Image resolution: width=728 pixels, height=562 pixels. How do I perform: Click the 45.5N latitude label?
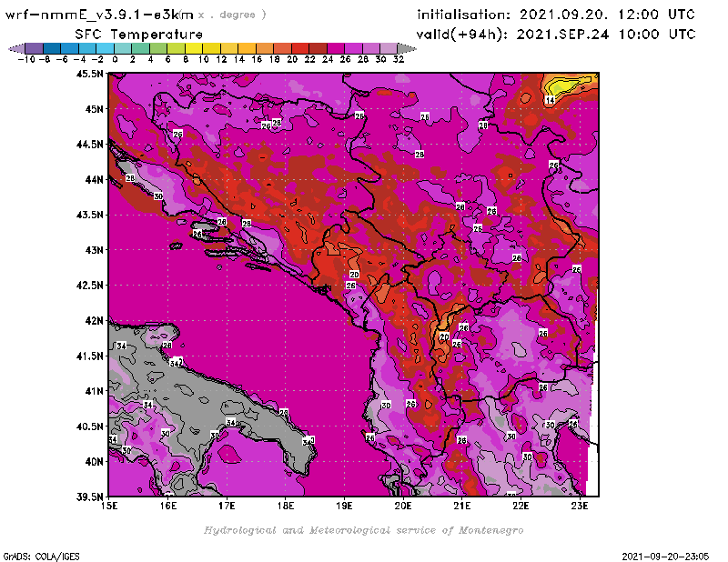[x=88, y=74]
